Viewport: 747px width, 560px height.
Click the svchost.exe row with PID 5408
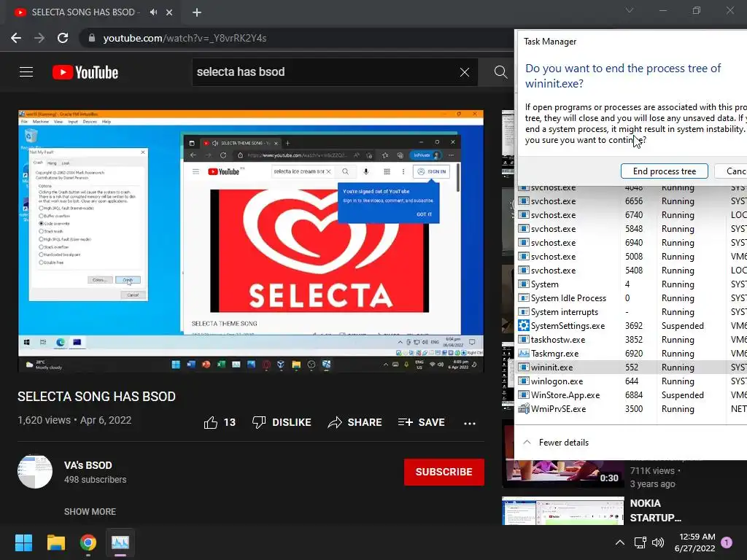click(x=631, y=270)
